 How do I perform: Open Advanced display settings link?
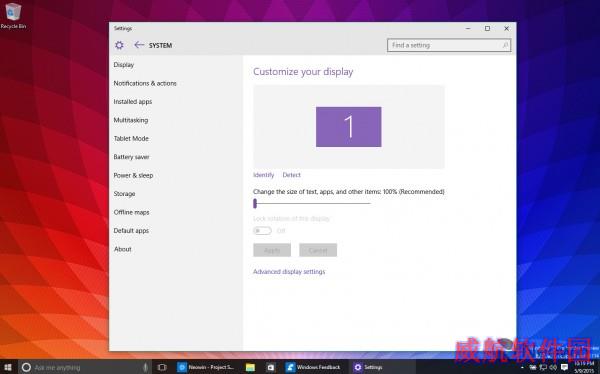click(289, 271)
